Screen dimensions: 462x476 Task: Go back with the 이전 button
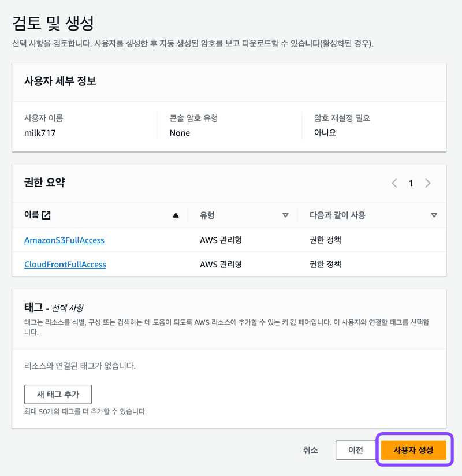click(355, 450)
